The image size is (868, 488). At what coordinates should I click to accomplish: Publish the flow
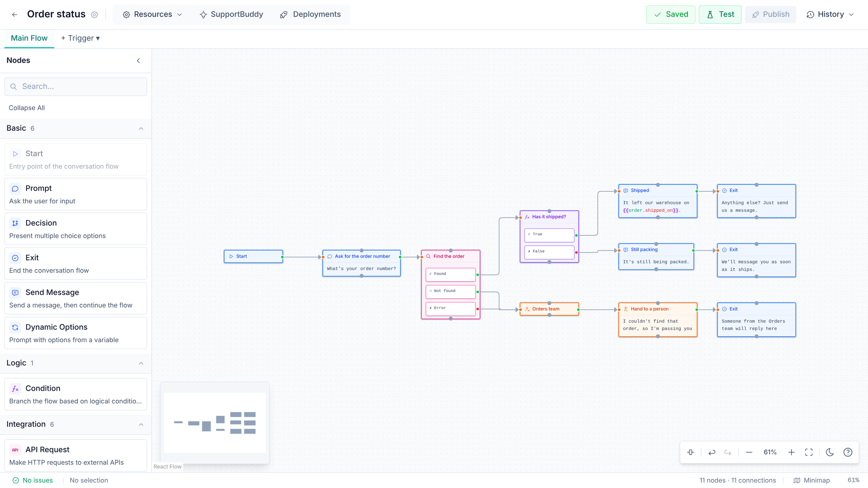770,14
